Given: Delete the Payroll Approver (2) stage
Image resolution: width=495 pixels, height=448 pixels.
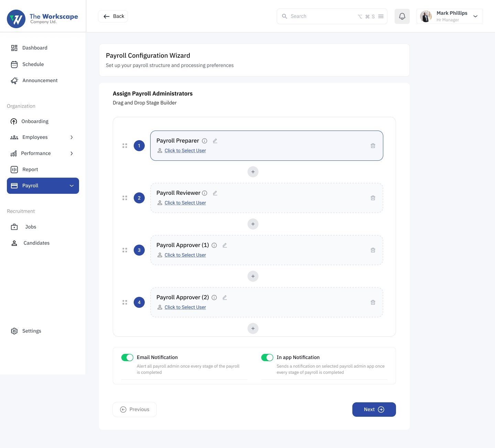Looking at the screenshot, I should point(373,302).
